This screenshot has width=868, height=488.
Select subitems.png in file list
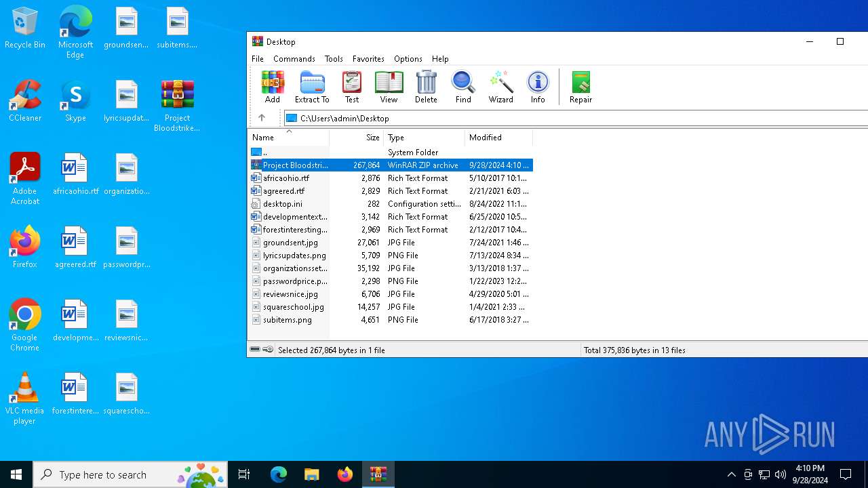[391, 320]
